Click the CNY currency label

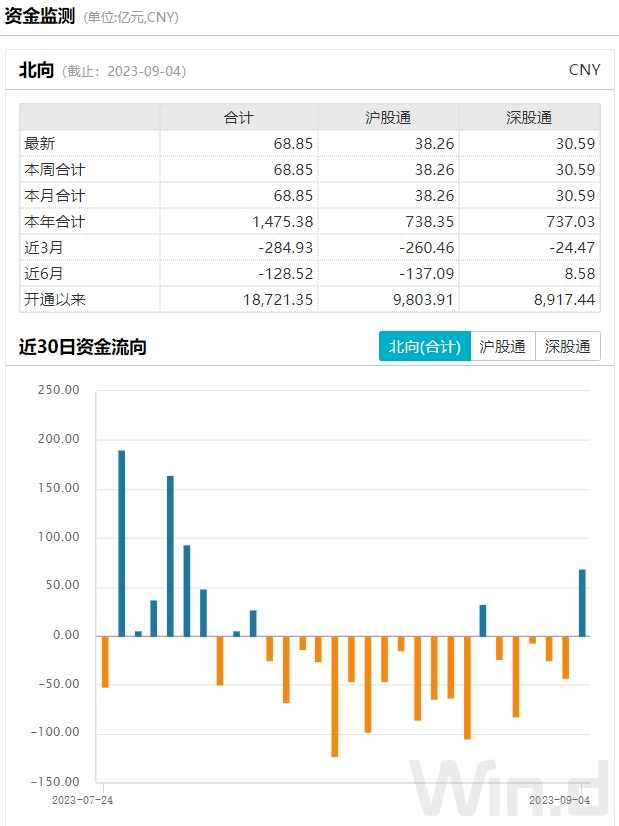tap(584, 70)
